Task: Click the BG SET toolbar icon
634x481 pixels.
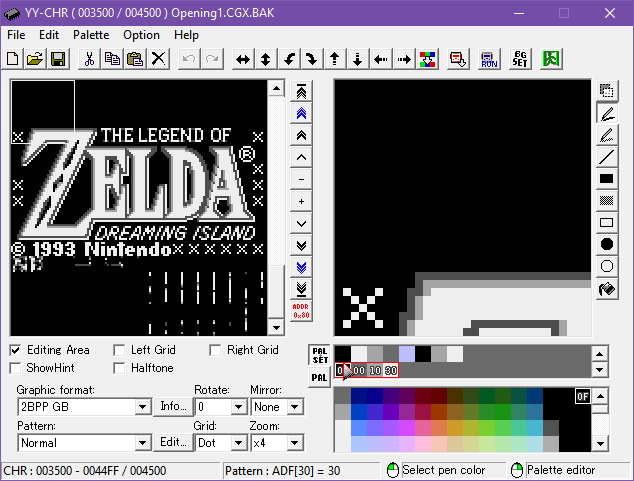Action: [520, 59]
